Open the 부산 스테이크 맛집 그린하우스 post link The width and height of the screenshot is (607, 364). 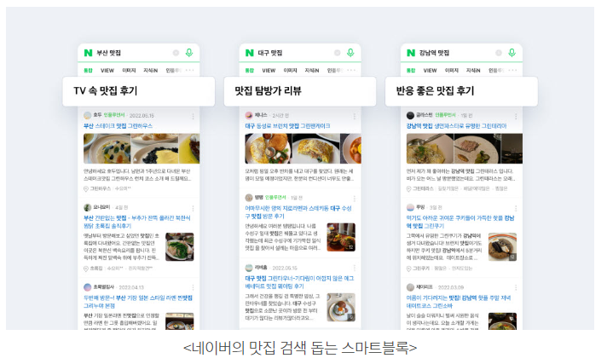[x=118, y=126]
